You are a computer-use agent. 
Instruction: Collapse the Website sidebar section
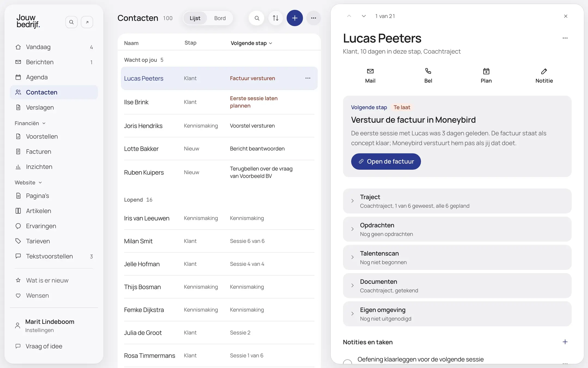(28, 182)
